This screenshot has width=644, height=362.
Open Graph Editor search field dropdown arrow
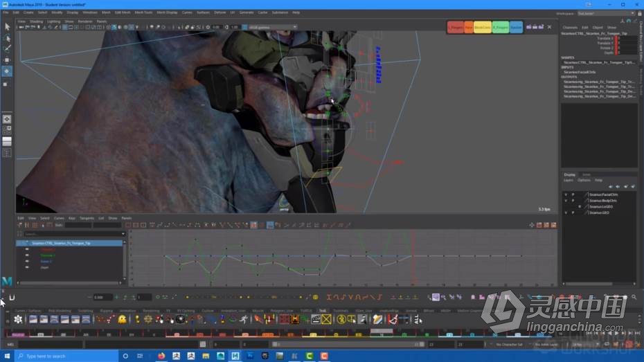[x=123, y=234]
